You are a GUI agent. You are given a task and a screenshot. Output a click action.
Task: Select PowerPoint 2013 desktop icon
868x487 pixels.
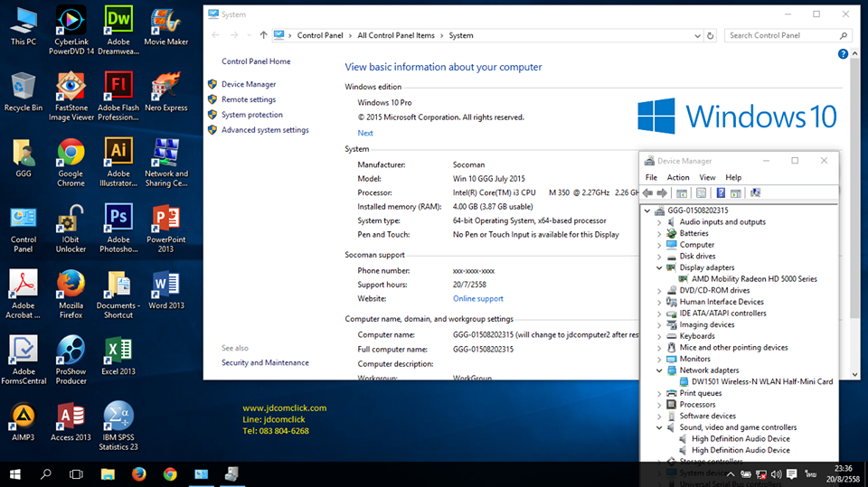click(x=166, y=228)
